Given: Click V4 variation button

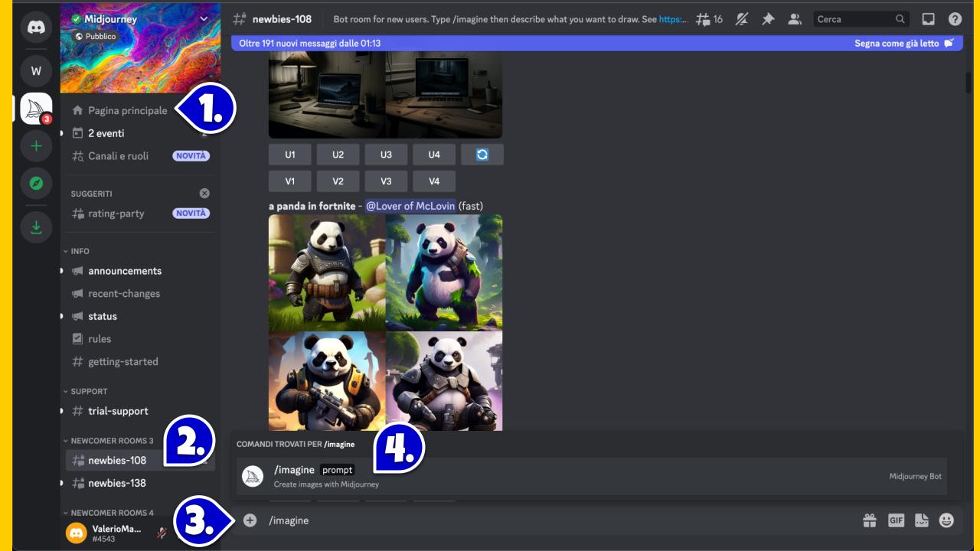Looking at the screenshot, I should [434, 181].
